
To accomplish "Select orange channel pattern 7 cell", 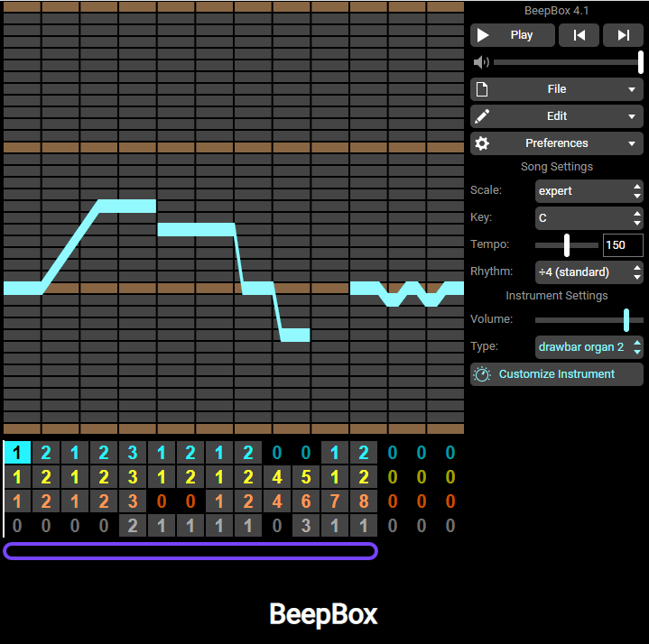I will (x=335, y=501).
